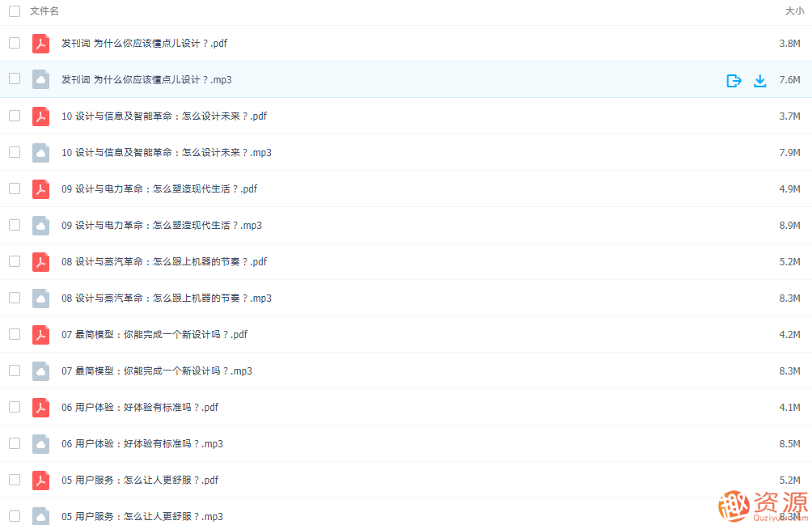Check the box for 发刊词 .pdf
812x525 pixels.
15,43
